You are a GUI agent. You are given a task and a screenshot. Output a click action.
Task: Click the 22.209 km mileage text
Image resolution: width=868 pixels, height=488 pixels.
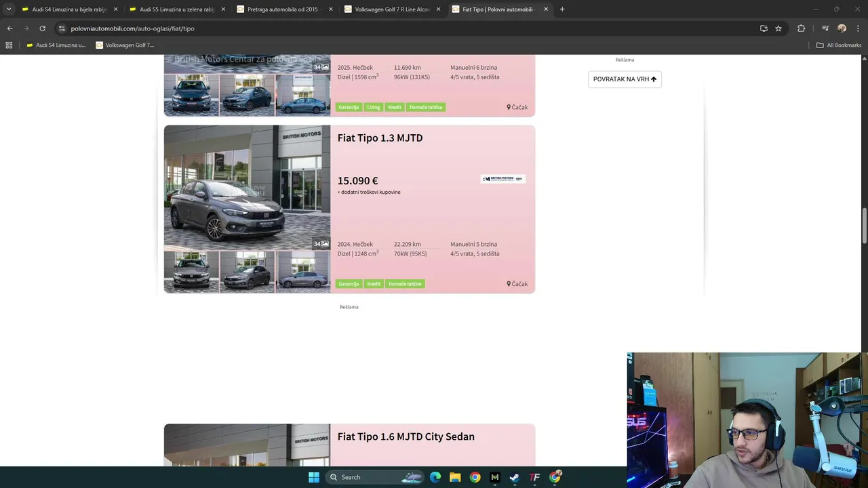tap(407, 244)
